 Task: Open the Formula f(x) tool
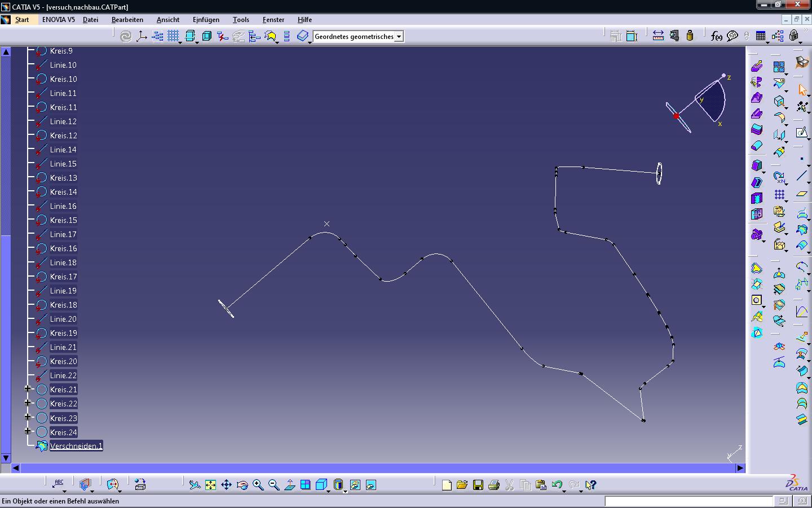[x=716, y=36]
